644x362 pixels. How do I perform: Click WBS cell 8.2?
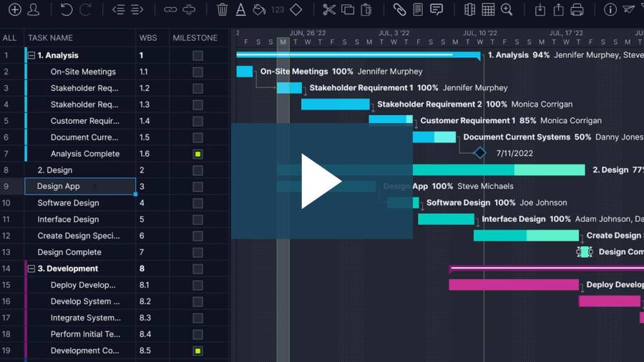[x=145, y=302]
